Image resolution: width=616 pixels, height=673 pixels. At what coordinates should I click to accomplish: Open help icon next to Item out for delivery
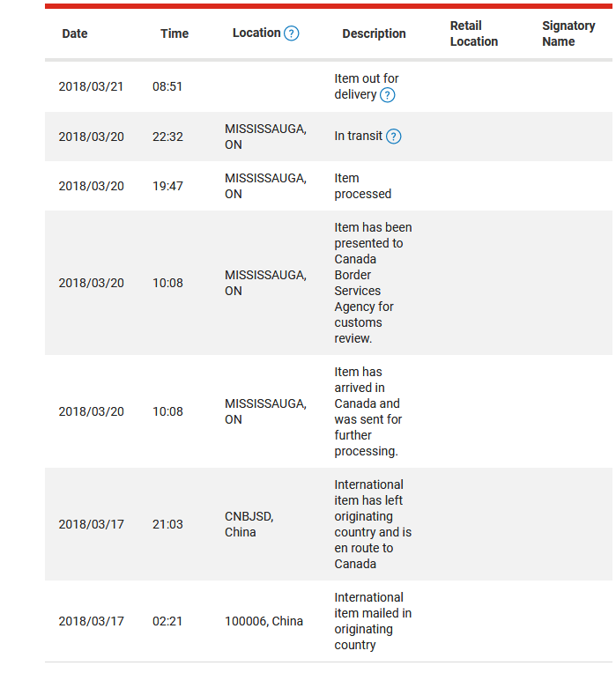coord(387,95)
